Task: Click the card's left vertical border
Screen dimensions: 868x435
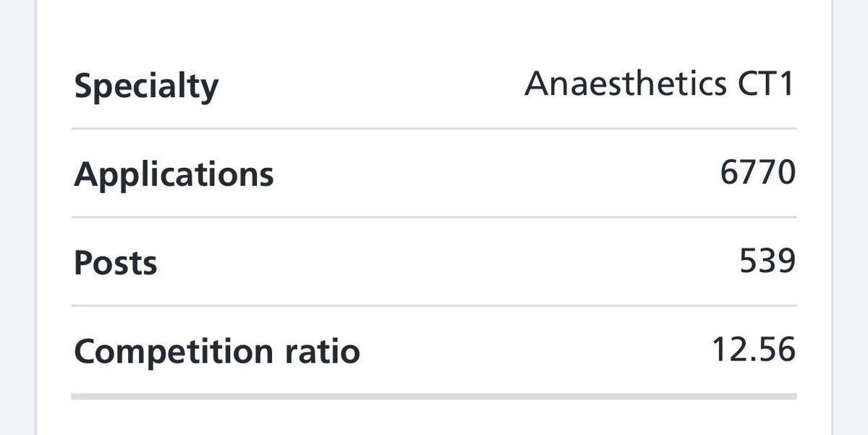Action: [35, 217]
